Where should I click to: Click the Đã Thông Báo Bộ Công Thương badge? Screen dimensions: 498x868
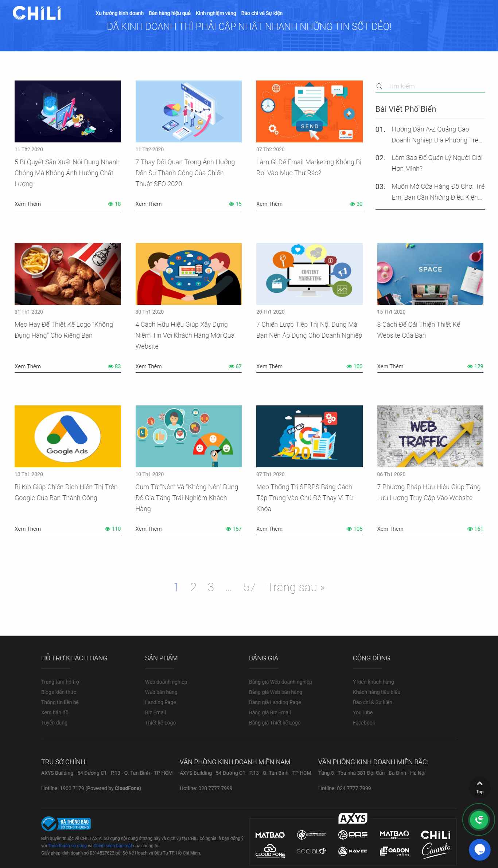66,824
